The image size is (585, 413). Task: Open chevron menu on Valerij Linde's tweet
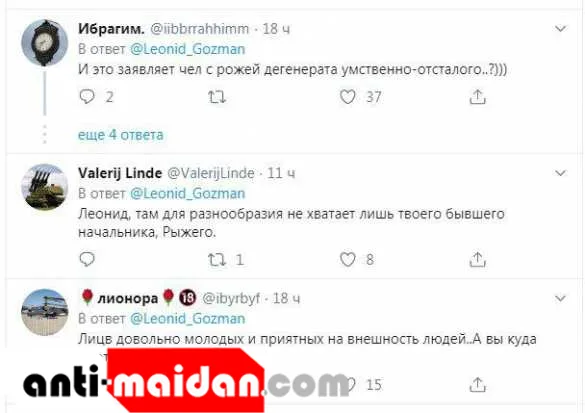point(560,173)
